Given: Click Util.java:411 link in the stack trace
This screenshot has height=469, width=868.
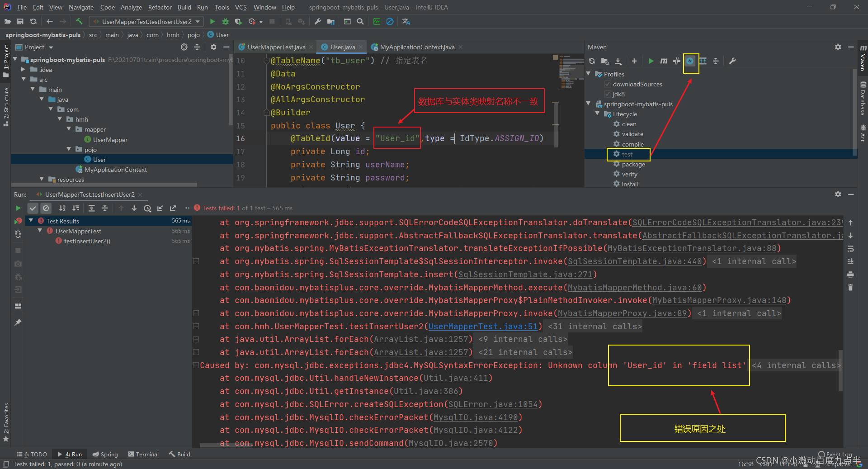Looking at the screenshot, I should point(456,378).
